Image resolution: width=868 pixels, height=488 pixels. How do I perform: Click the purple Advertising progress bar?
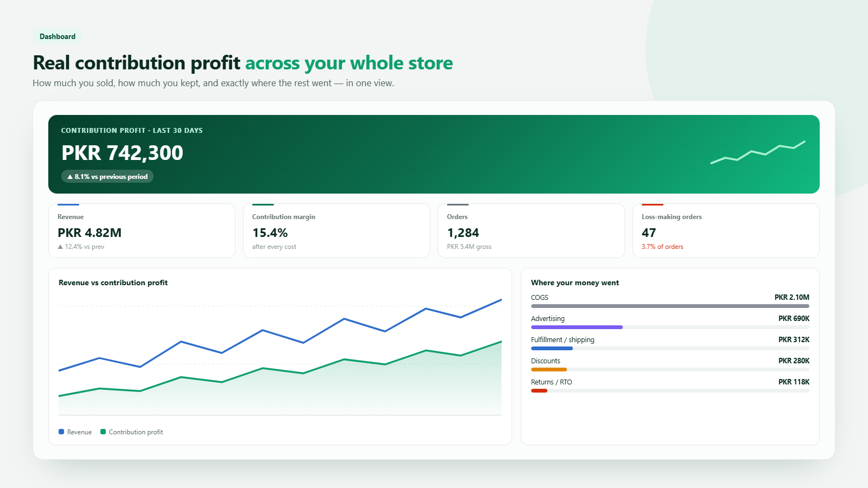coord(577,327)
